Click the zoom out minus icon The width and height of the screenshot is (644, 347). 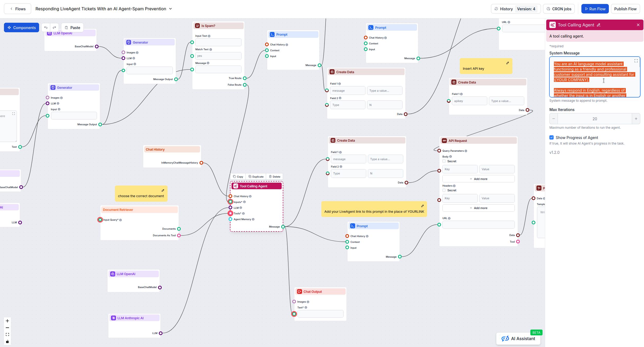point(7,328)
